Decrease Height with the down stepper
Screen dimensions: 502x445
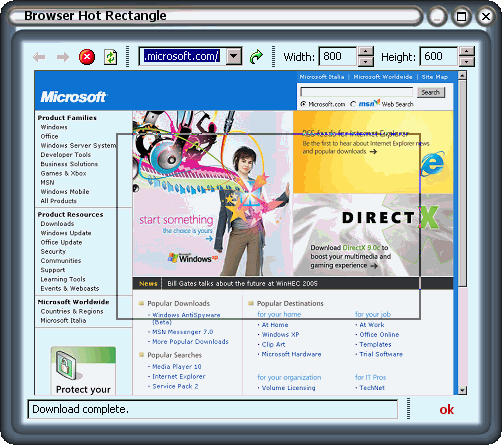pyautogui.click(x=467, y=61)
